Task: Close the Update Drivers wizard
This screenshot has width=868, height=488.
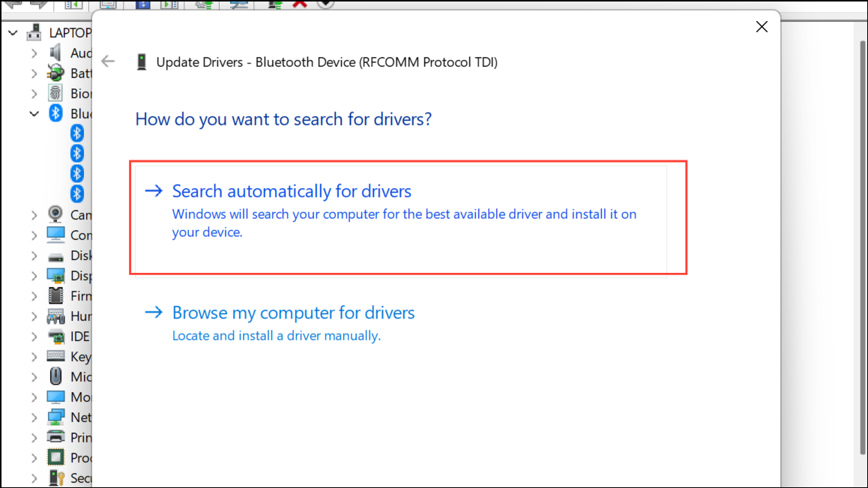Action: [762, 26]
